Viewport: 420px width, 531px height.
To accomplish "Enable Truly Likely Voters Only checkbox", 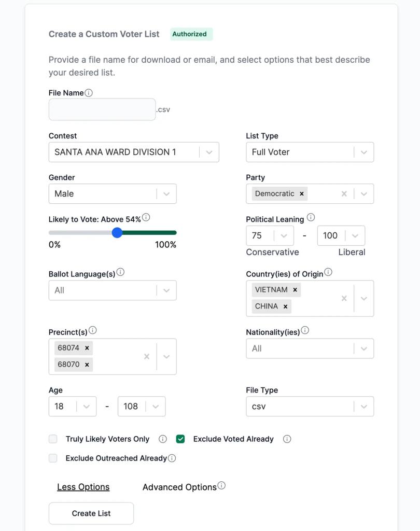I will [53, 439].
